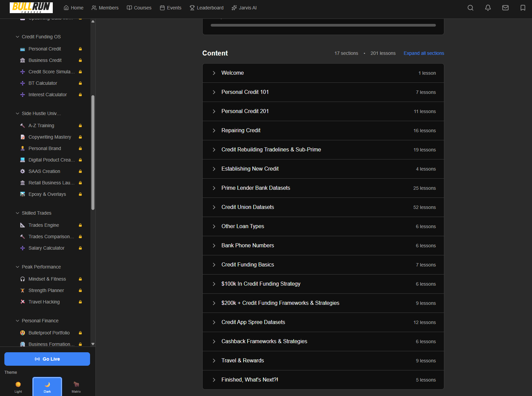Open Jarvis AI
Viewport: 532px width, 396px height.
(244, 8)
